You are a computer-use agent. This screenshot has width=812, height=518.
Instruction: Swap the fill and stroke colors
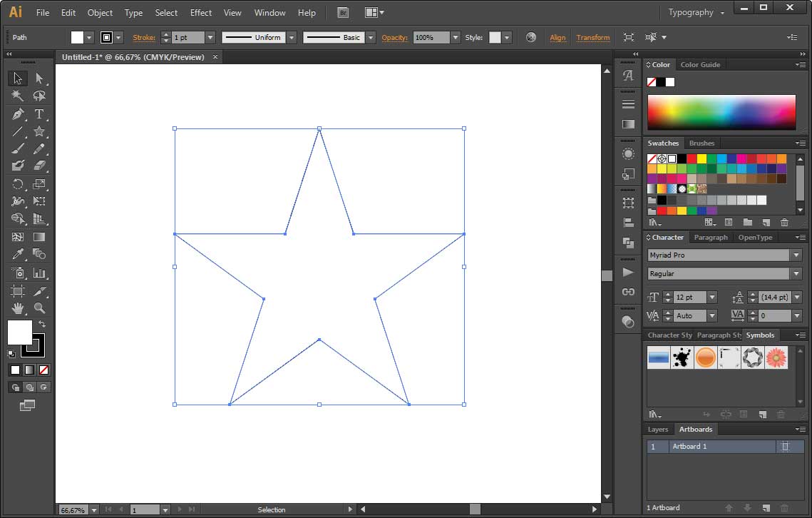pos(41,325)
